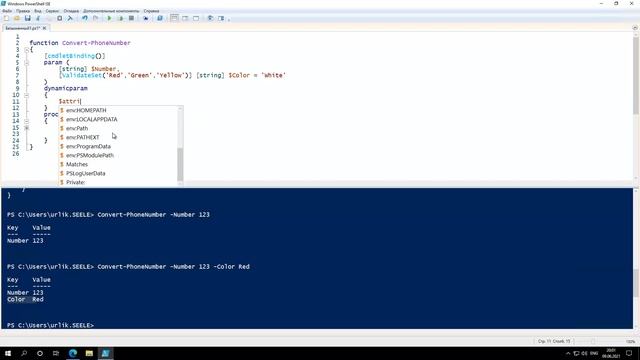This screenshot has width=640, height=360.
Task: Click the Paste toolbar icon
Action: click(x=60, y=18)
